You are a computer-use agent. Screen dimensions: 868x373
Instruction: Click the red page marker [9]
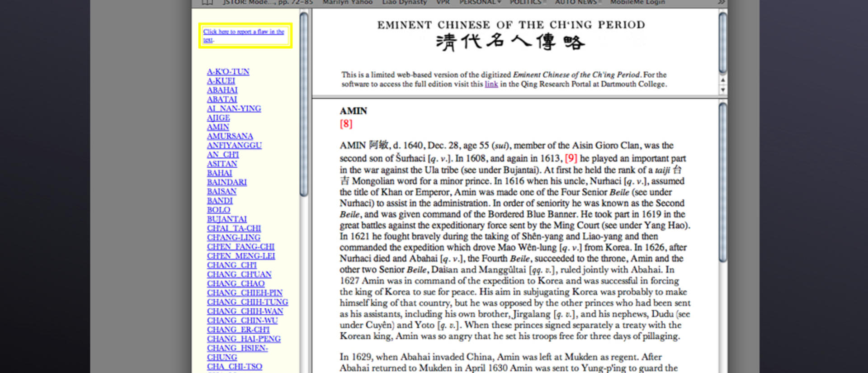(571, 158)
